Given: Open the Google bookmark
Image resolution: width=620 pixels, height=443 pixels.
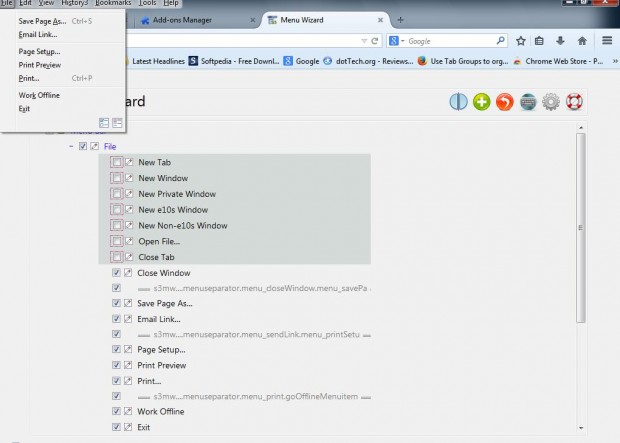Looking at the screenshot, I should tap(302, 61).
